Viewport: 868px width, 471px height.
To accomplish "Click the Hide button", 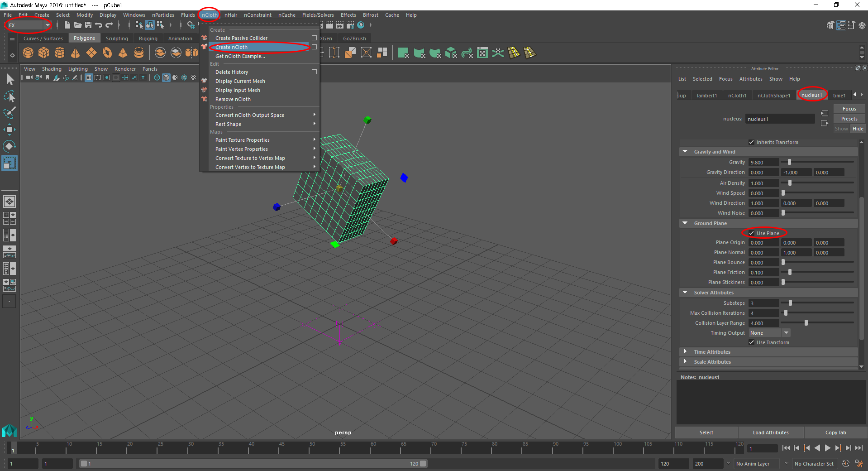I will 858,129.
